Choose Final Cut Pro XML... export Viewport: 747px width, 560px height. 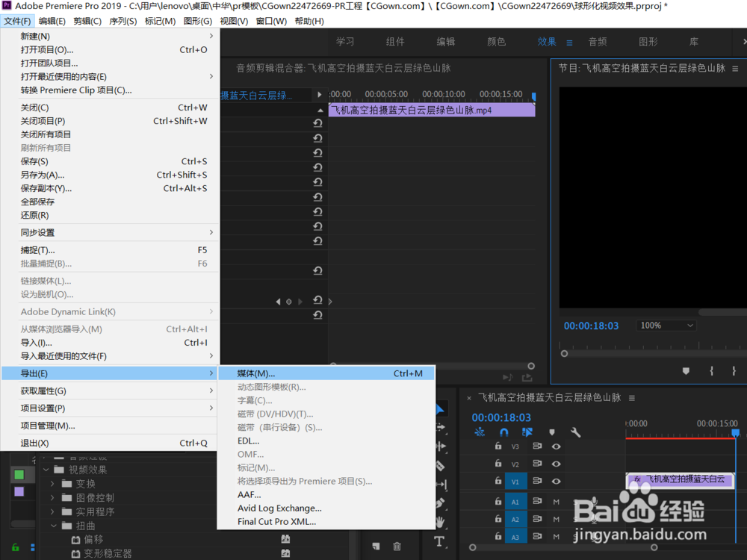(326, 521)
